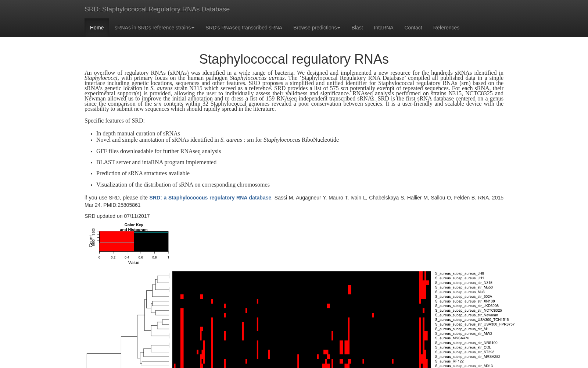Screen dimensions: 588x368
Task: Go to the Home tab
Action: point(97,28)
